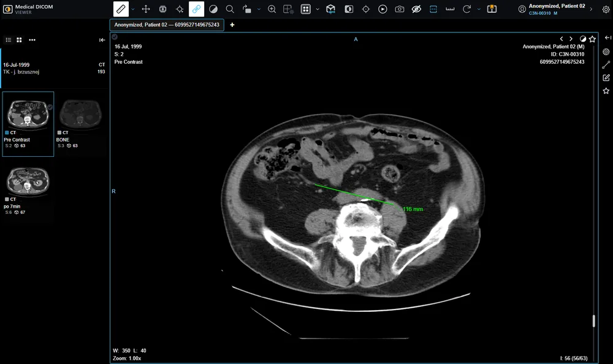Select the crosshair brightness point tool
The image size is (613, 364).
click(x=180, y=9)
